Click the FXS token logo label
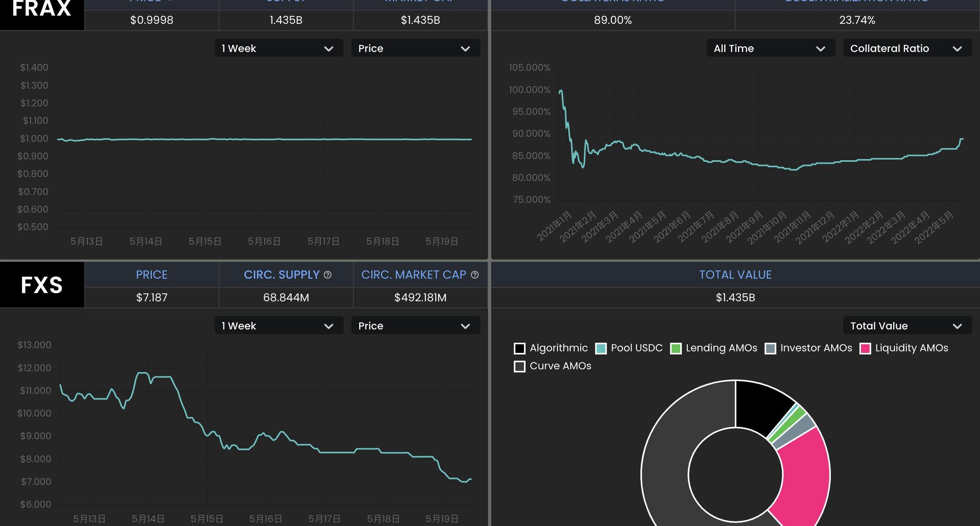Screen dimensions: 980x526 click(42, 285)
